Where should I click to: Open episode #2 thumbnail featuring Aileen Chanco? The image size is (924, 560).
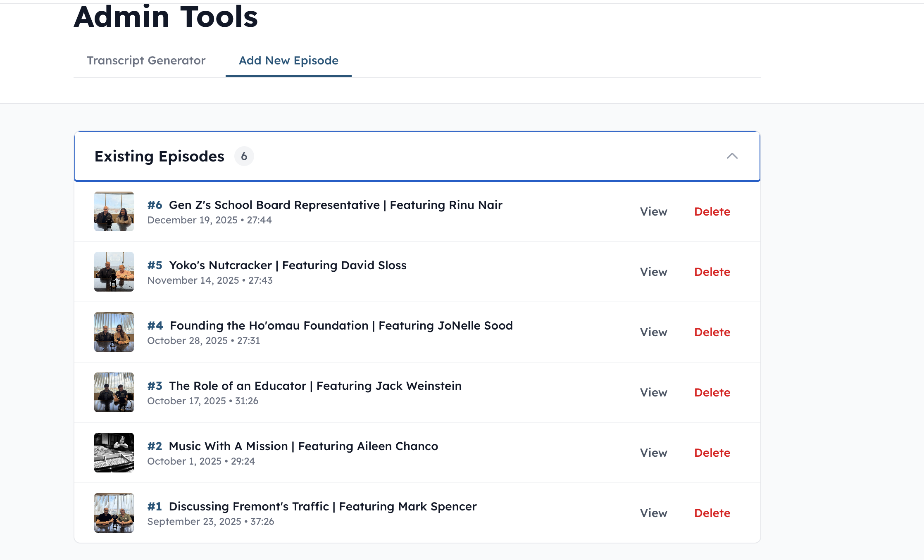point(114,453)
